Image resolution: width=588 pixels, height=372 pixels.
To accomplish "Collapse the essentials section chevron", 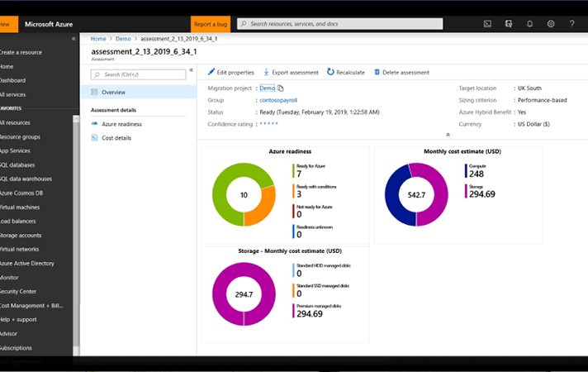I will pos(448,135).
